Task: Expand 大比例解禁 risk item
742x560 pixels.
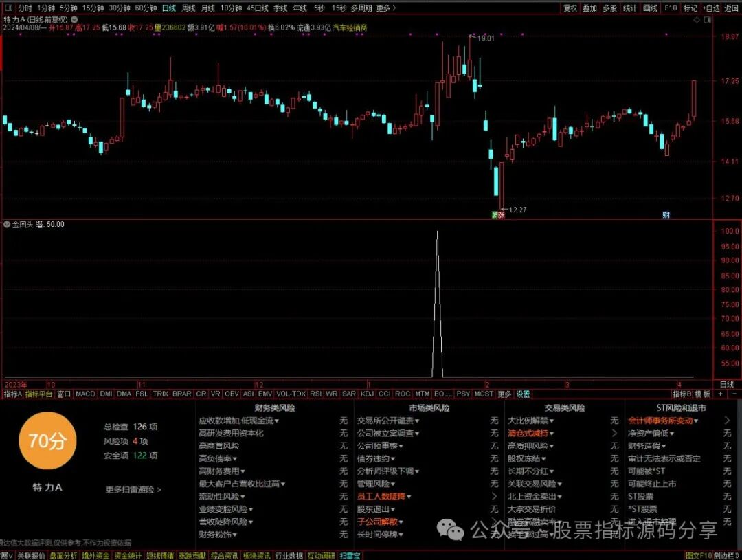Action: tap(531, 421)
